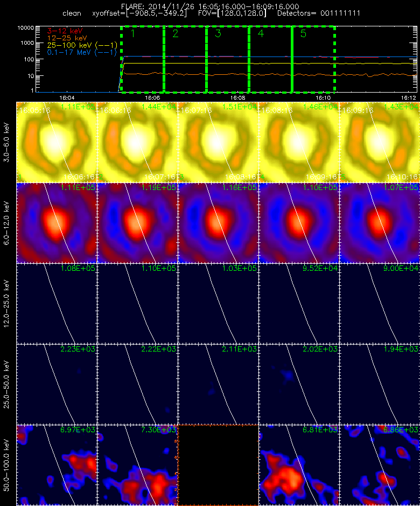Select the 12.0-25.0 keV image labeled 1.03E+05
Screen dimensions: 420x506
pos(218,304)
